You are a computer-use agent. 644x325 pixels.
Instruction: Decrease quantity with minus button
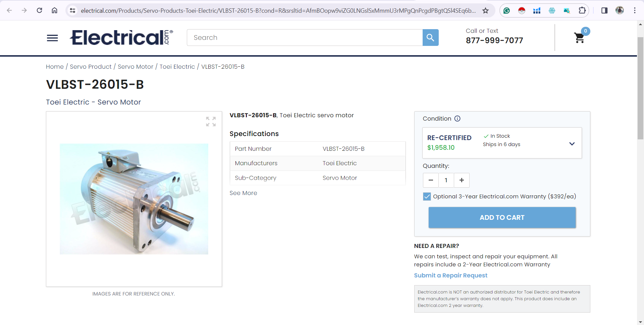(x=431, y=180)
